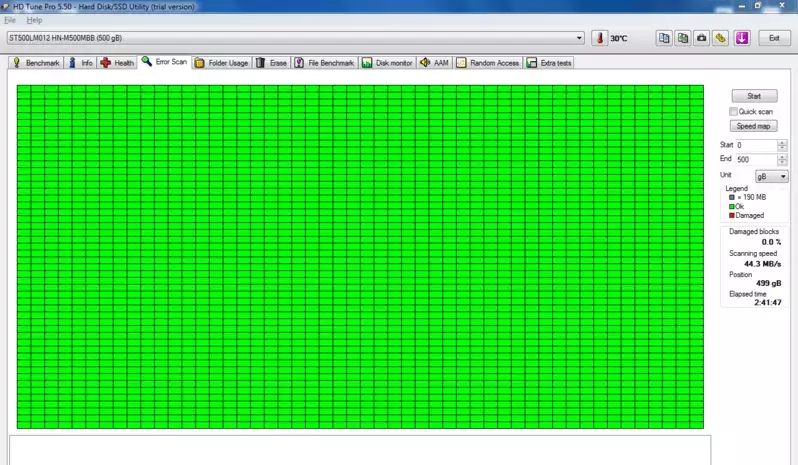
Task: Increase the Start value with up arrow
Action: [782, 142]
